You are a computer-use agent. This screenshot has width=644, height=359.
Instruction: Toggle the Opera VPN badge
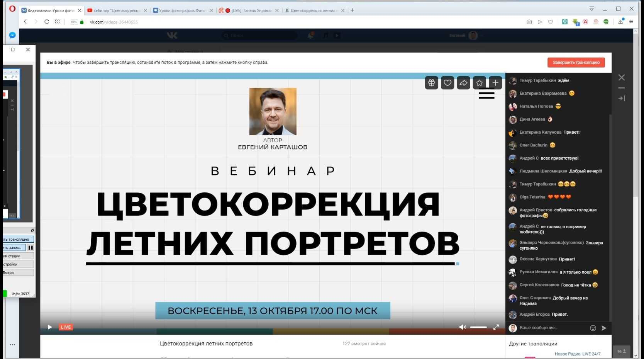(74, 22)
